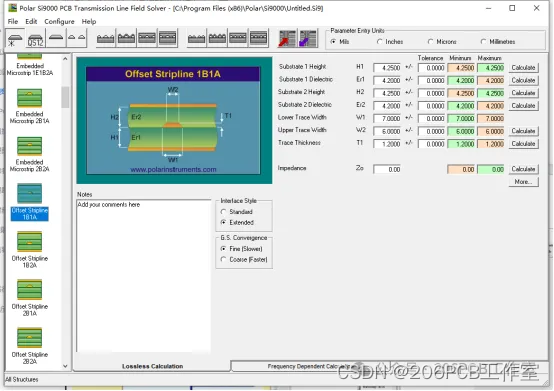Click the Notes comments text area

[144, 276]
